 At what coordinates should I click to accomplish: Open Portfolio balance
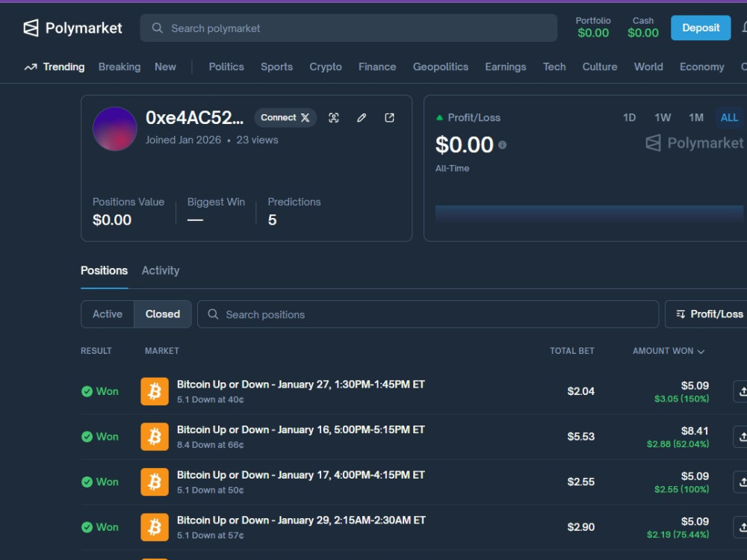coord(593,28)
